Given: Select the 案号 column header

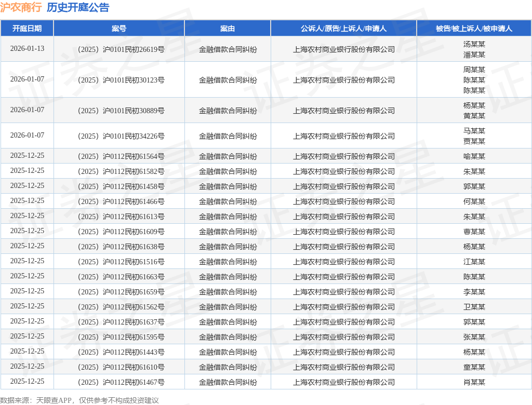Looking at the screenshot, I should pyautogui.click(x=119, y=29).
